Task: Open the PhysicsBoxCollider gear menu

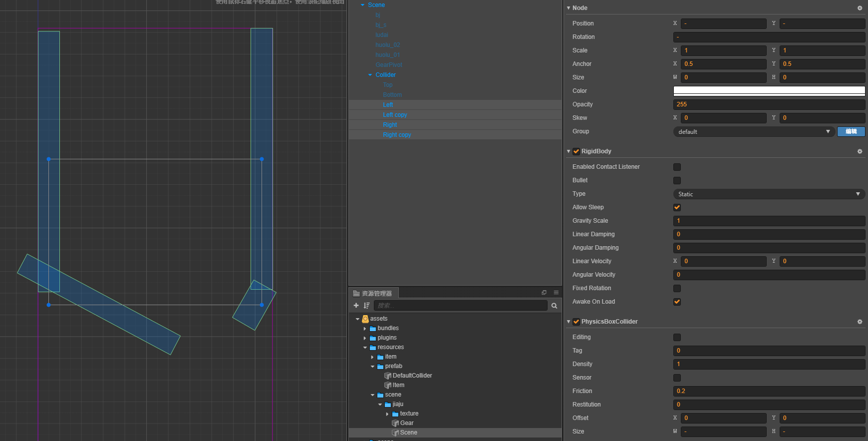Action: tap(860, 322)
